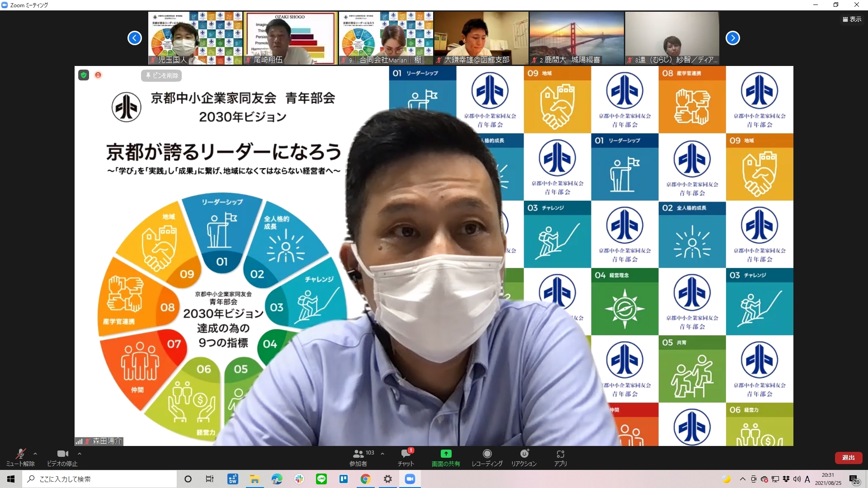Stop video with ビデオの停止 button
The height and width of the screenshot is (488, 868).
(62, 457)
